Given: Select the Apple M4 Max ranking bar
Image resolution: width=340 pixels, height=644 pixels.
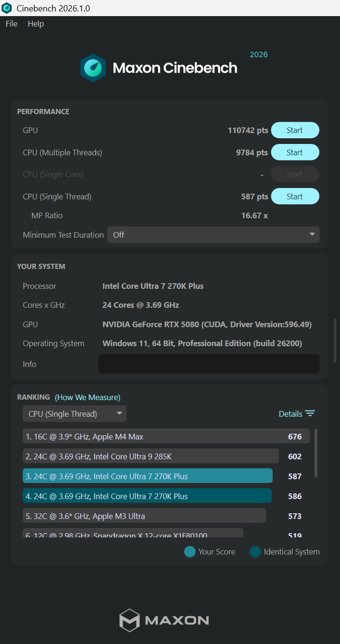Looking at the screenshot, I should pos(166,437).
